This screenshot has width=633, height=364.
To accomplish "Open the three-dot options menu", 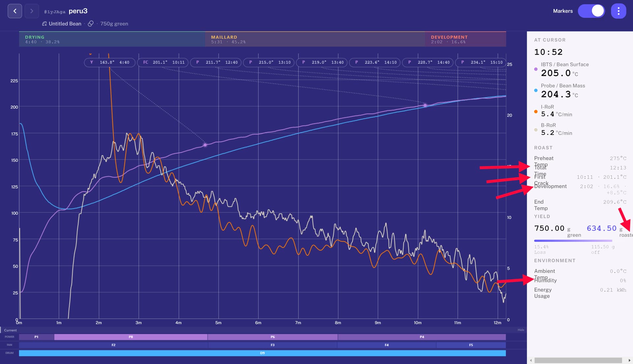I will pos(618,11).
